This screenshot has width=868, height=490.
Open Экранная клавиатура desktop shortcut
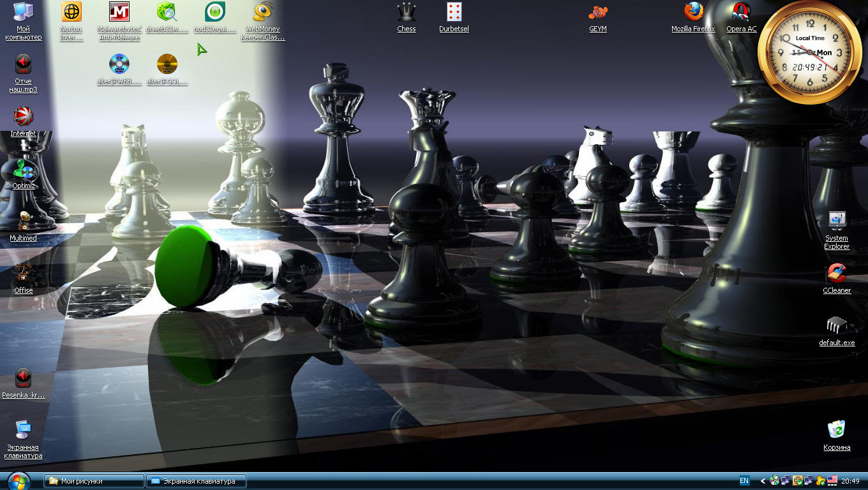point(24,440)
